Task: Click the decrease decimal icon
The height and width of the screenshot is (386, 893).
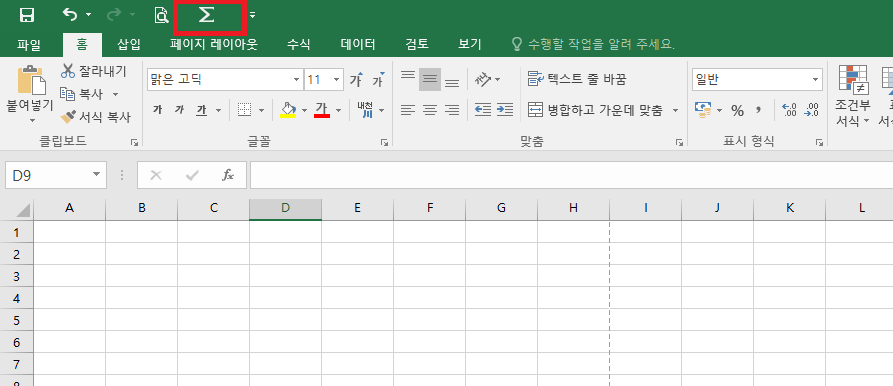Action: (x=811, y=110)
